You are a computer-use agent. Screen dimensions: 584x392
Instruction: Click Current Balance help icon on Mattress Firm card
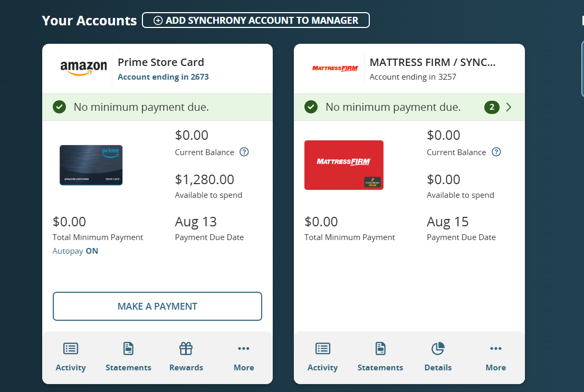[496, 152]
